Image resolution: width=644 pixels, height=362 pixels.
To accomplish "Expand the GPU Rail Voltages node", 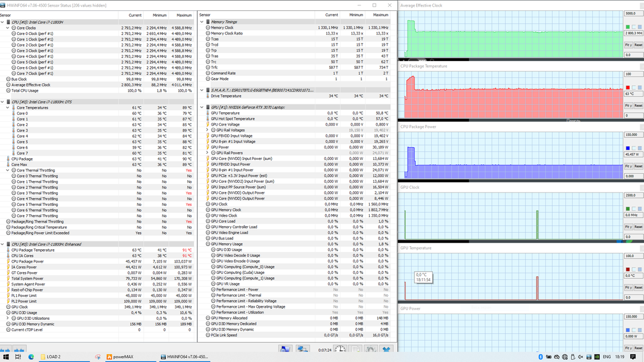I will (207, 130).
